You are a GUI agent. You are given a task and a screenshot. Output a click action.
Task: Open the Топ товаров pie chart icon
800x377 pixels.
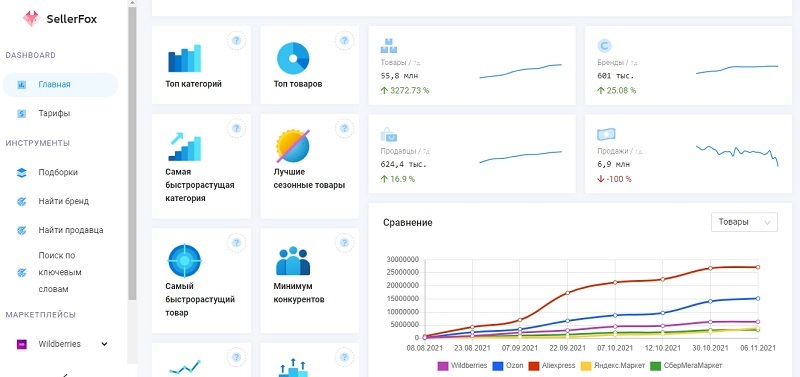click(x=293, y=58)
